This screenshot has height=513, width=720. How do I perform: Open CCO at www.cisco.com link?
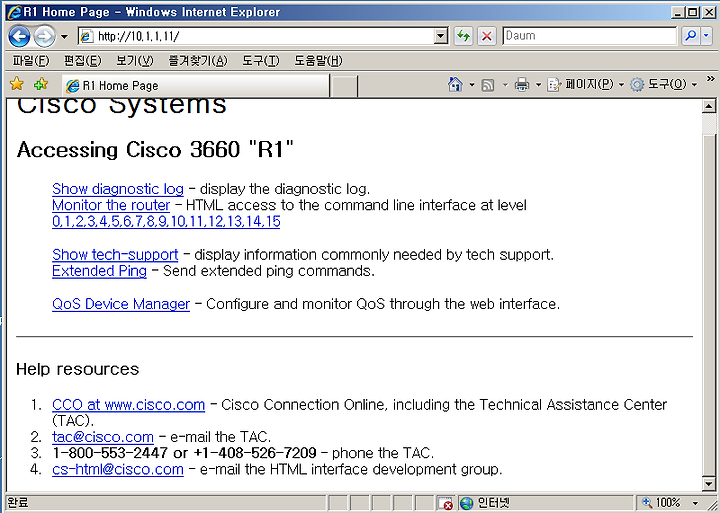pos(129,405)
